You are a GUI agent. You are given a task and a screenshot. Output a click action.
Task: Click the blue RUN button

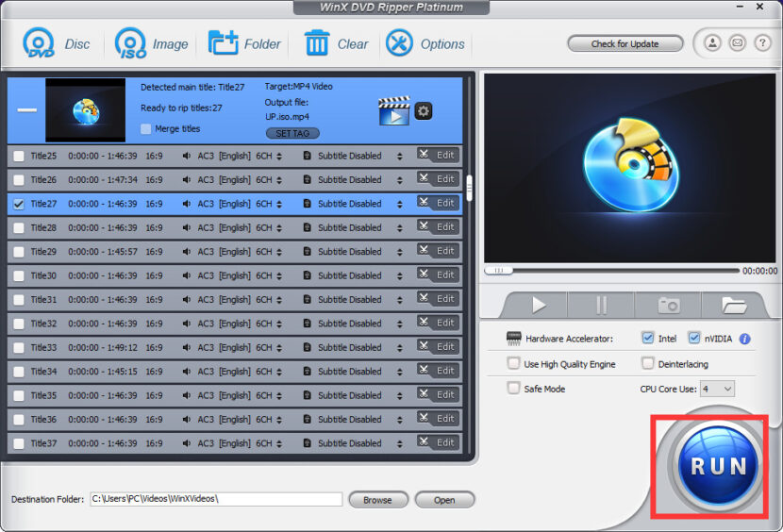coord(719,465)
